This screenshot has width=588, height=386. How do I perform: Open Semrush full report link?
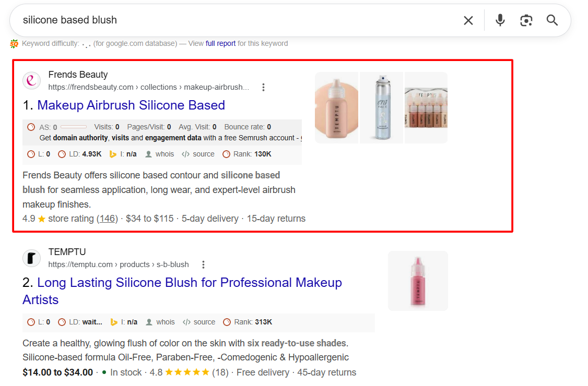[220, 43]
